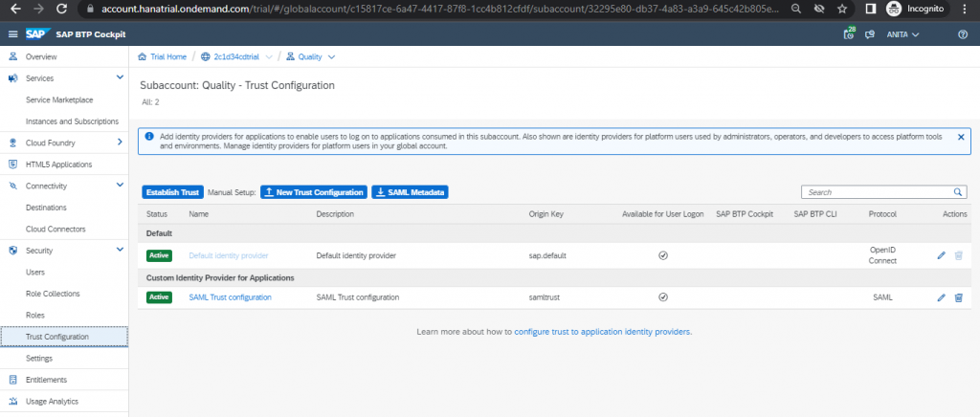Open the browser side panel icon
Screen dimensions: 980x417
(870, 9)
